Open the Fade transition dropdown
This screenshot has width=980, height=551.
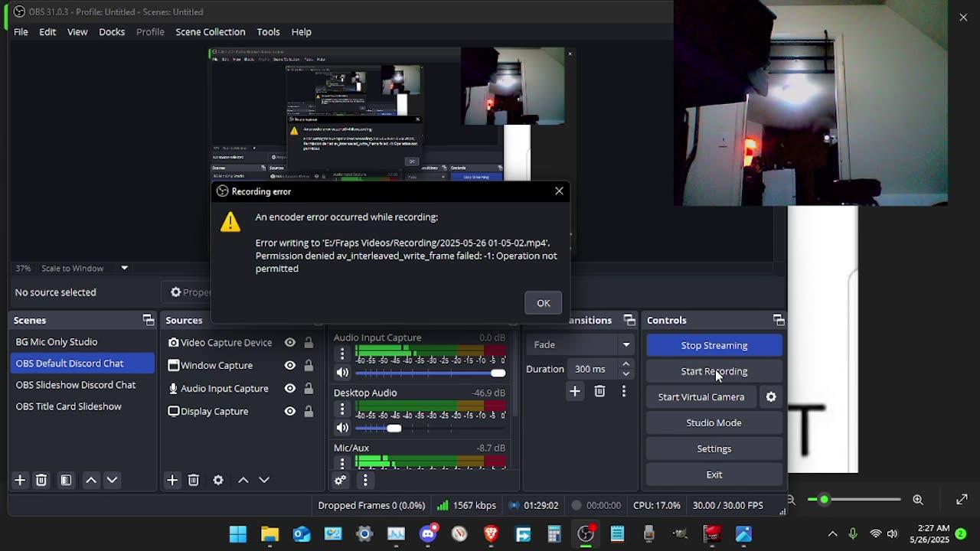(582, 344)
